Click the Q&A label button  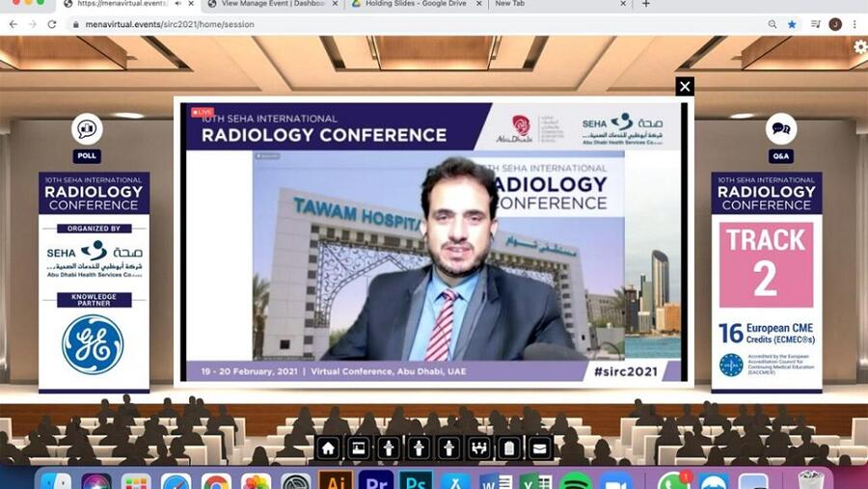pyautogui.click(x=781, y=156)
